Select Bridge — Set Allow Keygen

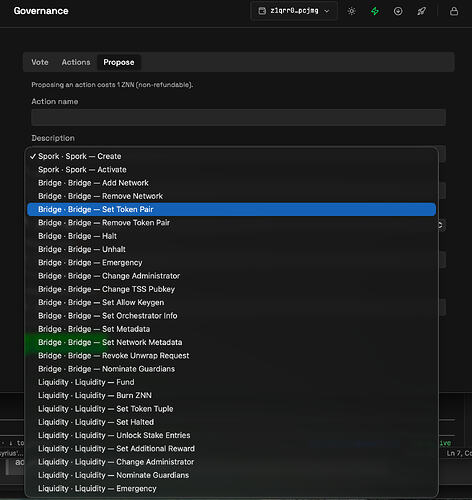[x=231, y=303]
